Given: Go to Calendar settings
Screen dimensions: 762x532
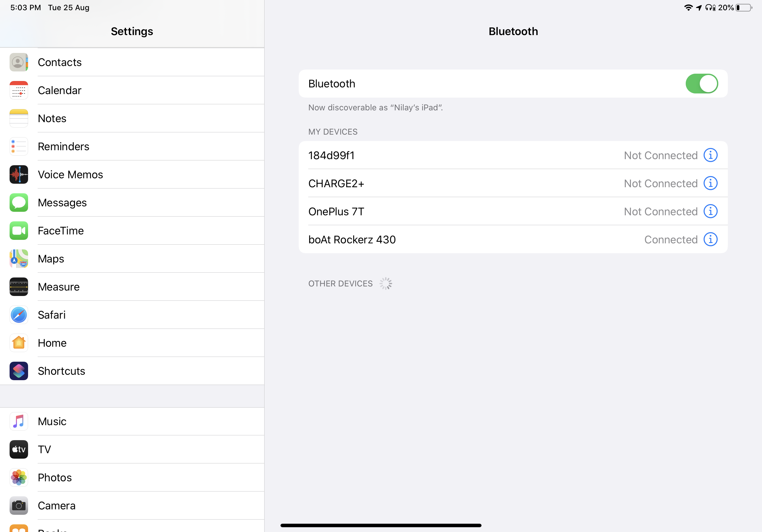Looking at the screenshot, I should pos(60,90).
